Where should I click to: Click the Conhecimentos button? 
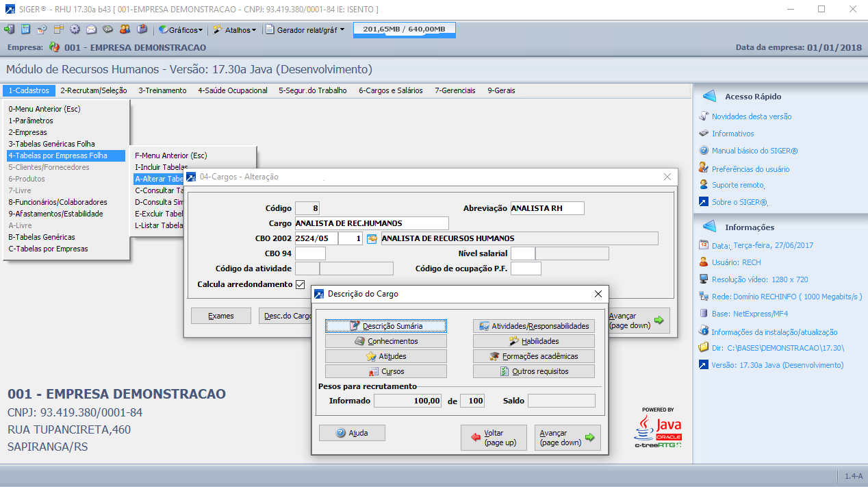(386, 341)
